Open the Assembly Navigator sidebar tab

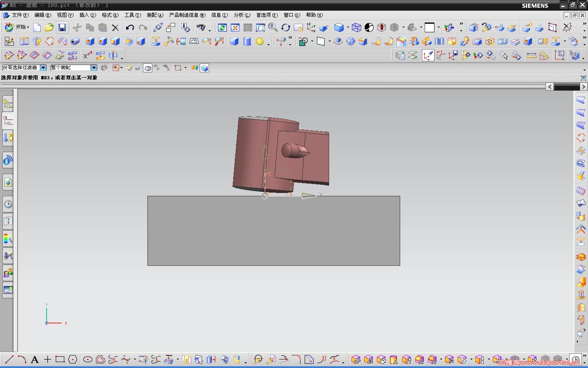(8, 104)
